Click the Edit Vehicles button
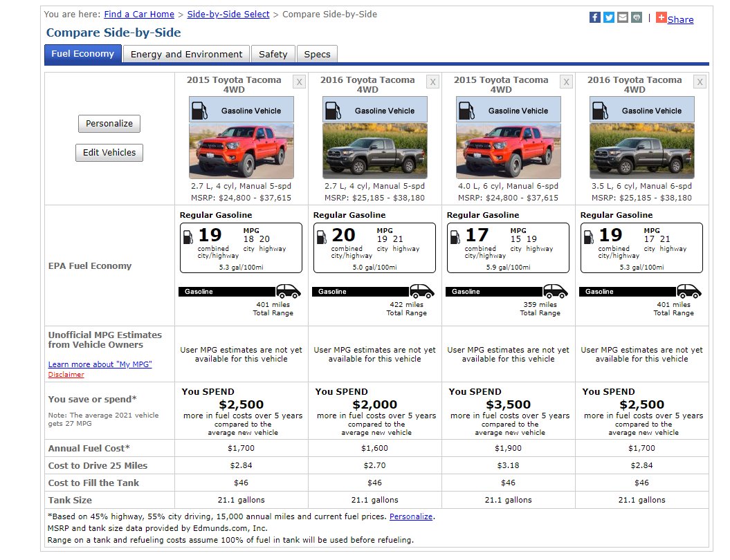This screenshot has width=730, height=560. (109, 153)
